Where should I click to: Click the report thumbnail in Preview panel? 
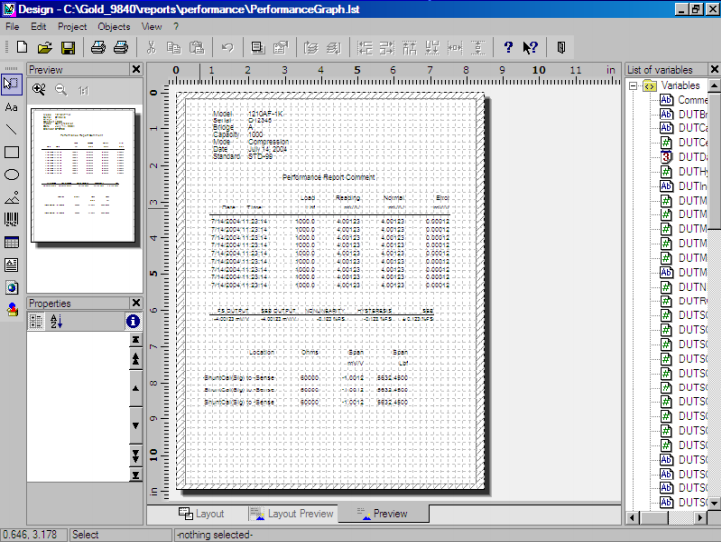[x=84, y=176]
